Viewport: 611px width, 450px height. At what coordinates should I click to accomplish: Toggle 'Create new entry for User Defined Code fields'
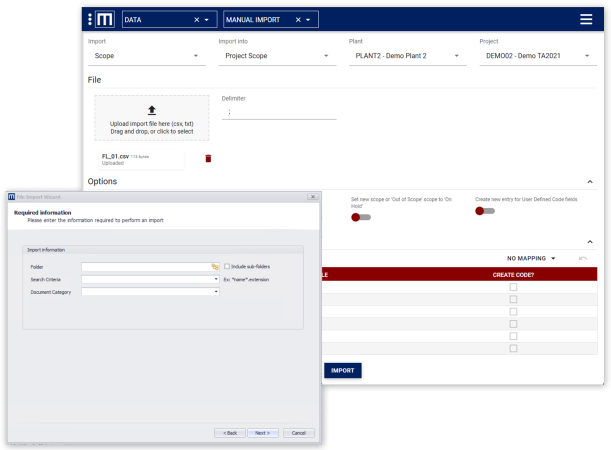point(485,211)
